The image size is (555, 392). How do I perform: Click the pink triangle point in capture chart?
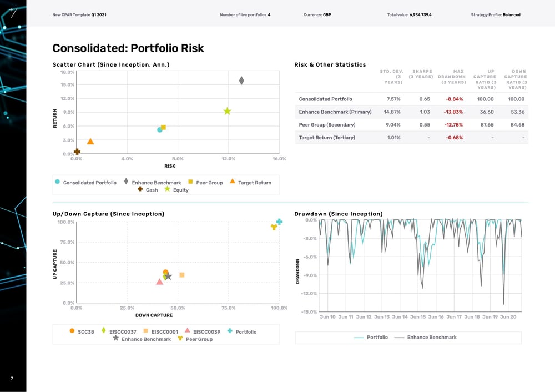coord(160,282)
